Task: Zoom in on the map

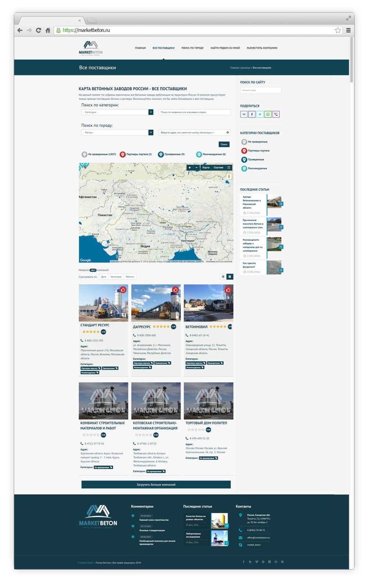Action: tap(189, 168)
